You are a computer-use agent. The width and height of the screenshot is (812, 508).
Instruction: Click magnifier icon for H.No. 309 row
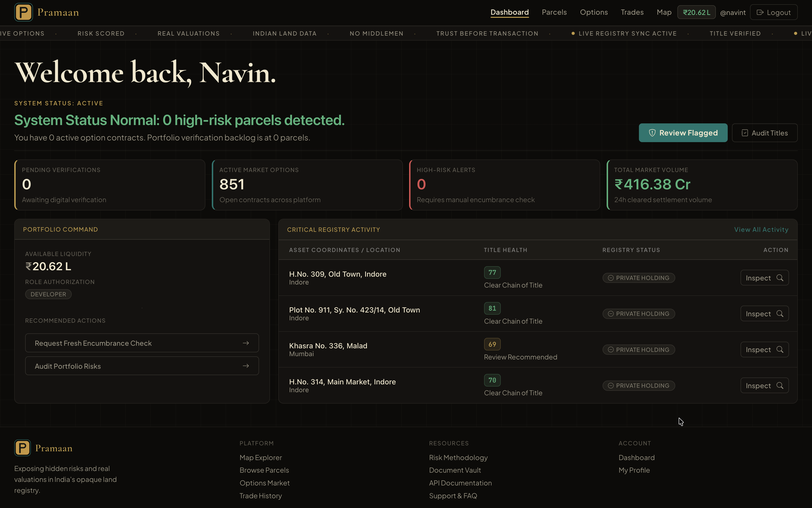[x=780, y=278]
